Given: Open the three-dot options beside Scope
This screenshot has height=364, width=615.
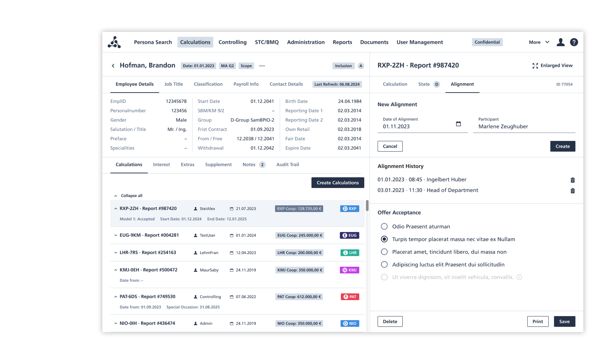Looking at the screenshot, I should point(262,66).
